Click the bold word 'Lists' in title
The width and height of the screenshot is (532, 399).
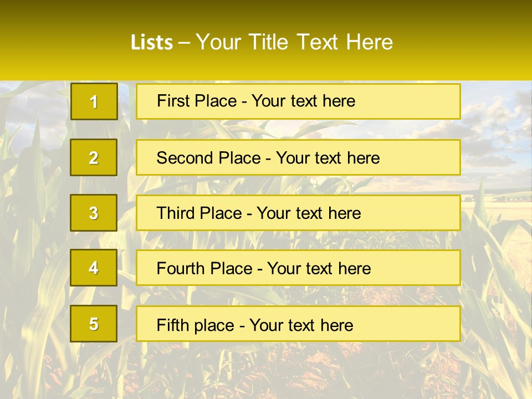click(152, 43)
